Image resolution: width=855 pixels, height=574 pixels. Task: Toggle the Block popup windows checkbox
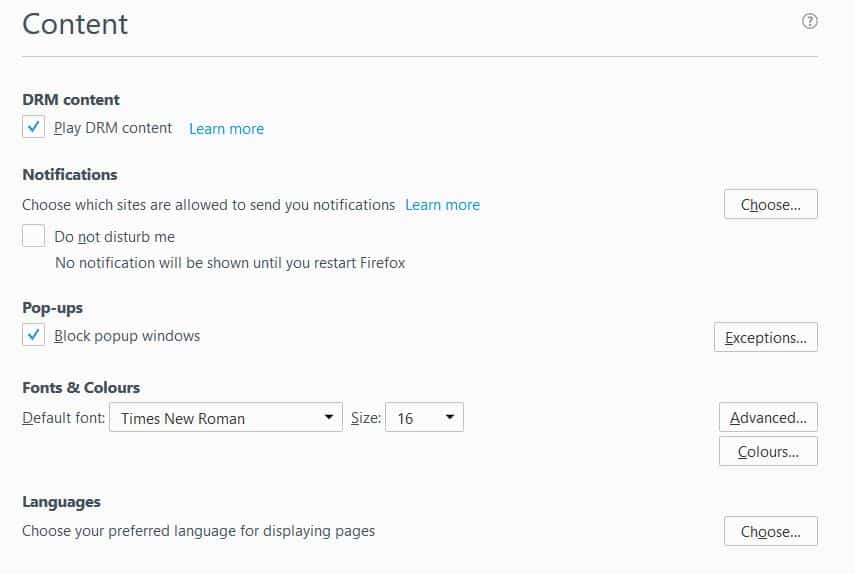tap(34, 336)
